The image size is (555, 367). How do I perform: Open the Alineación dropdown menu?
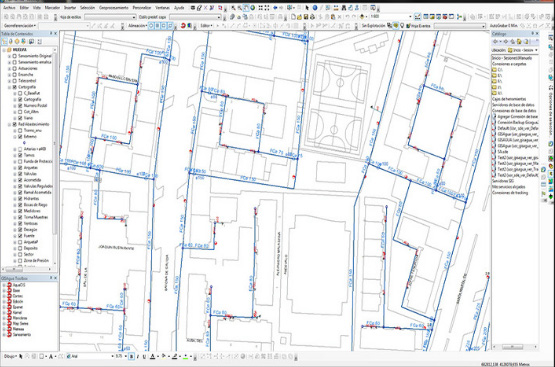click(x=138, y=25)
